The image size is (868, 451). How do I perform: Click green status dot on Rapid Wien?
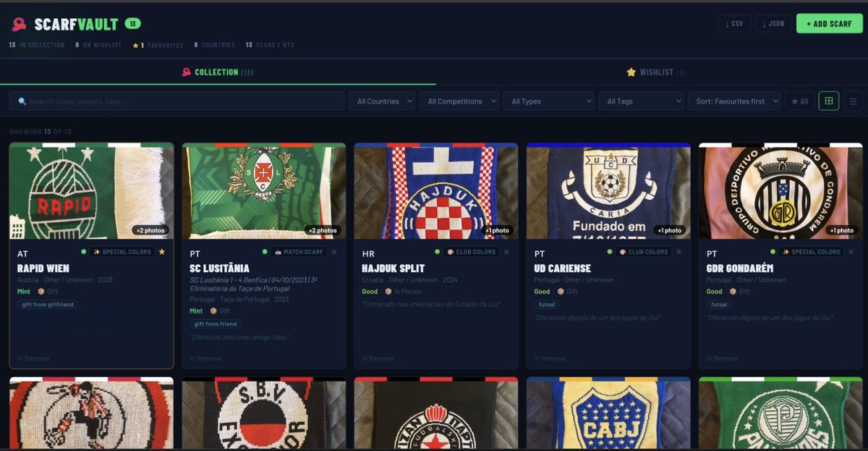click(84, 252)
